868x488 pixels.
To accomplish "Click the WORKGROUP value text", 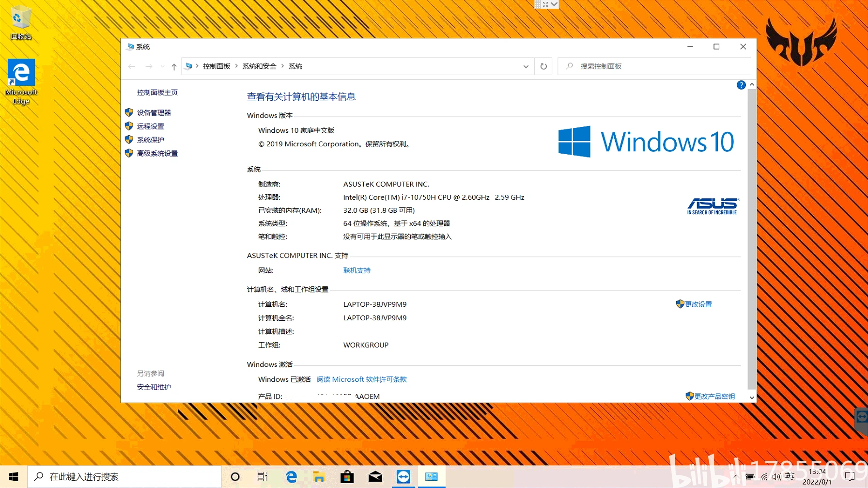I will click(x=366, y=345).
